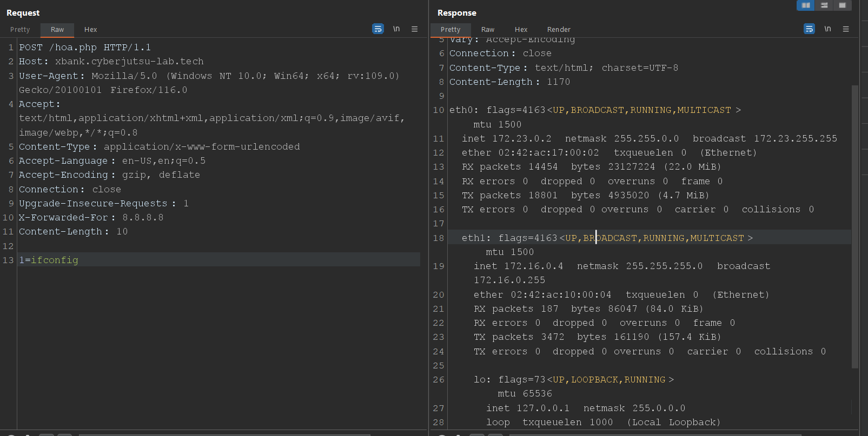Click the lo: flags=73 line
868x436 pixels.
(x=574, y=379)
